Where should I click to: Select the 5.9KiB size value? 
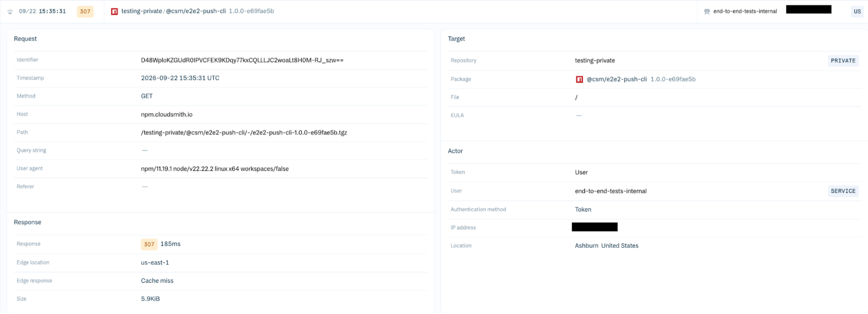[x=150, y=299]
